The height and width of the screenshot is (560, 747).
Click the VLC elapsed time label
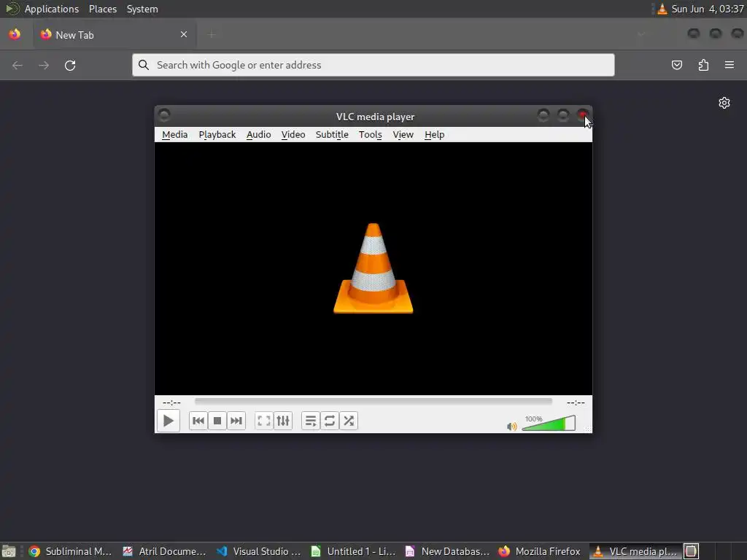coord(171,402)
